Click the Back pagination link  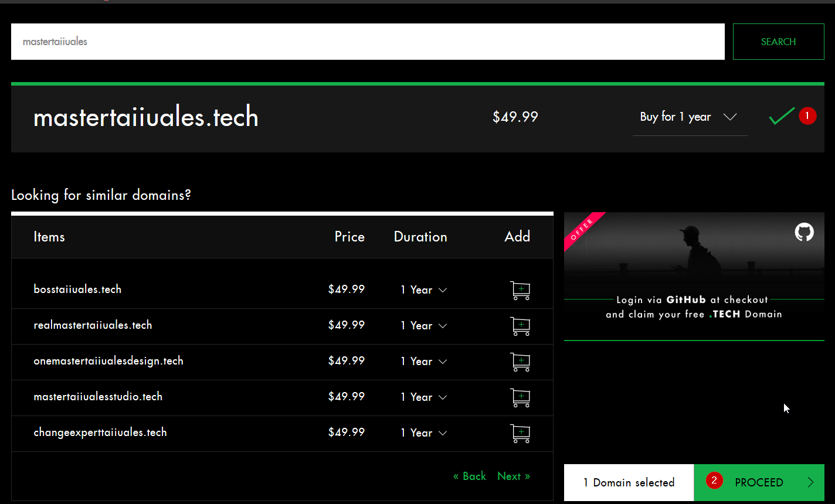click(x=469, y=476)
